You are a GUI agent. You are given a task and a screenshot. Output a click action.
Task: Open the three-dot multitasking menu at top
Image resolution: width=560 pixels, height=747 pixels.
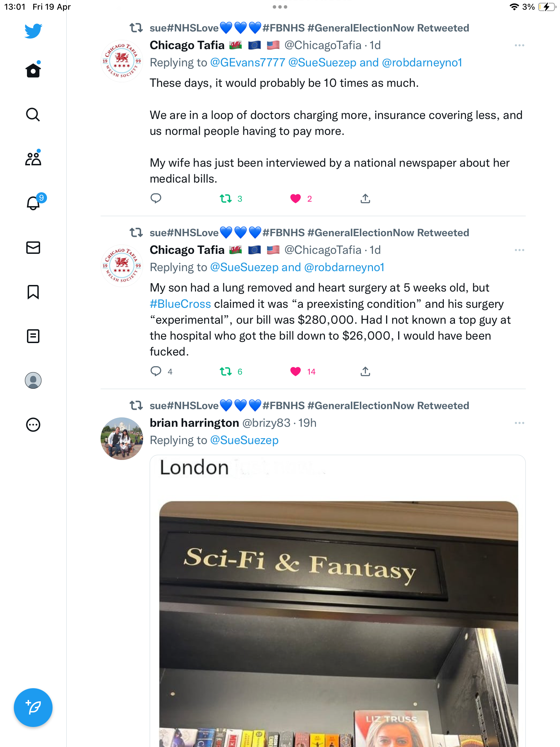[x=280, y=7]
